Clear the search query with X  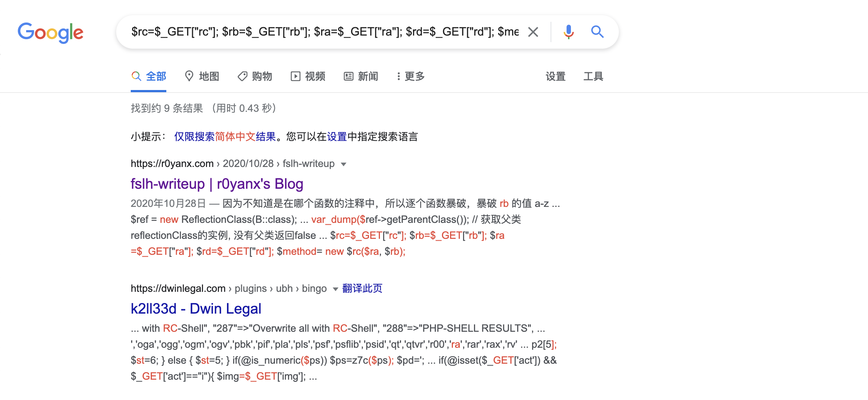click(533, 32)
